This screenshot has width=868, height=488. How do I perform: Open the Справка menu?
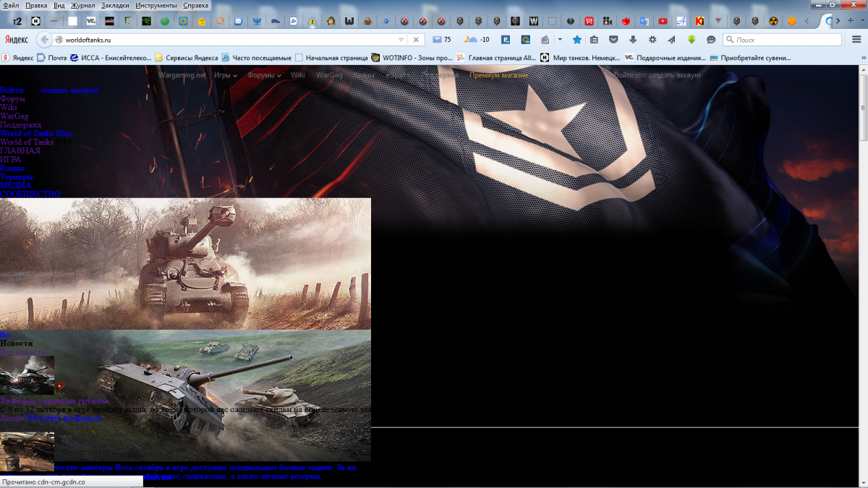pyautogui.click(x=195, y=5)
